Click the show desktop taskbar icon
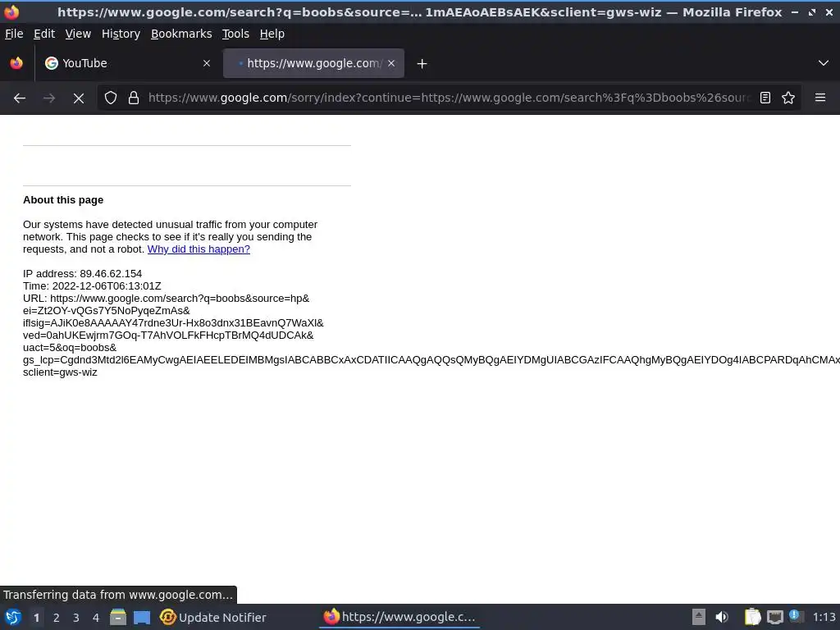The height and width of the screenshot is (630, 840). click(x=142, y=617)
